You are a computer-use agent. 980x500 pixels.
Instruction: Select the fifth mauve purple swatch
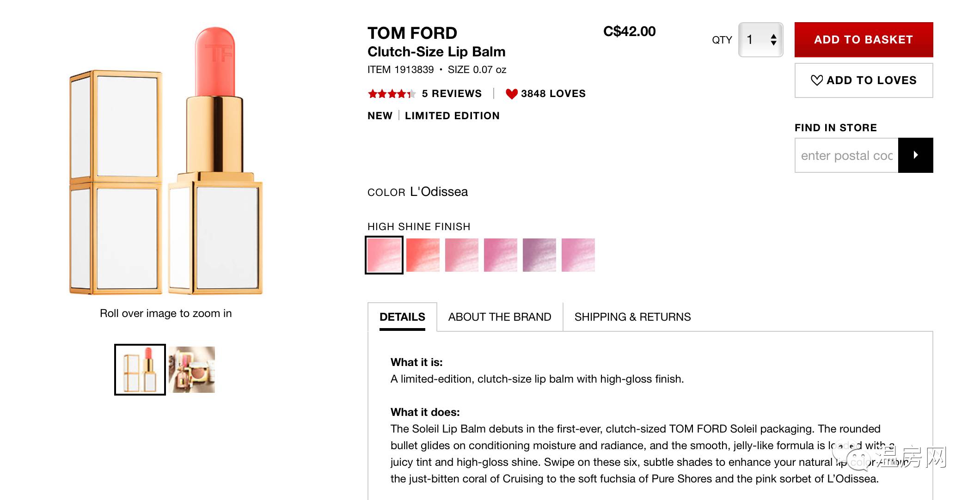pyautogui.click(x=539, y=255)
